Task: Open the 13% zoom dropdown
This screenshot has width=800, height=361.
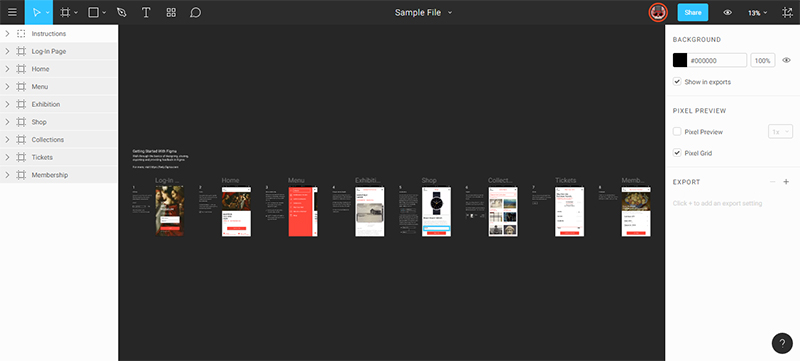Action: [758, 13]
